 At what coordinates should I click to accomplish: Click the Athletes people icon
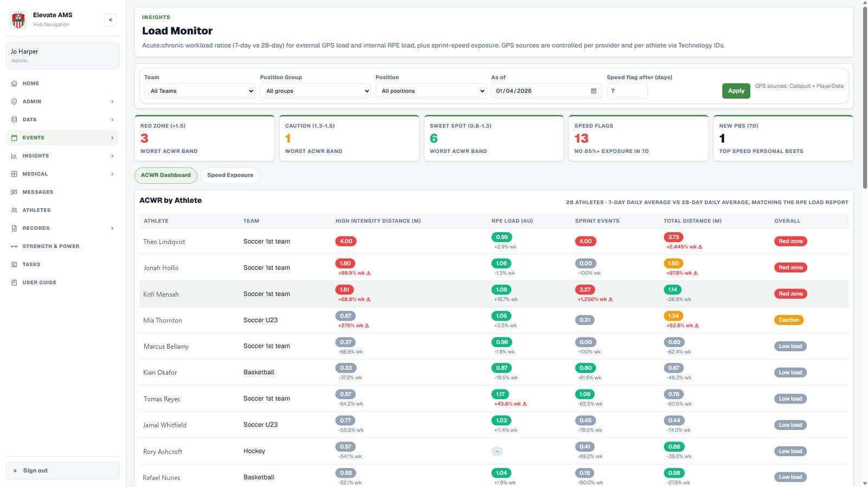pos(14,210)
